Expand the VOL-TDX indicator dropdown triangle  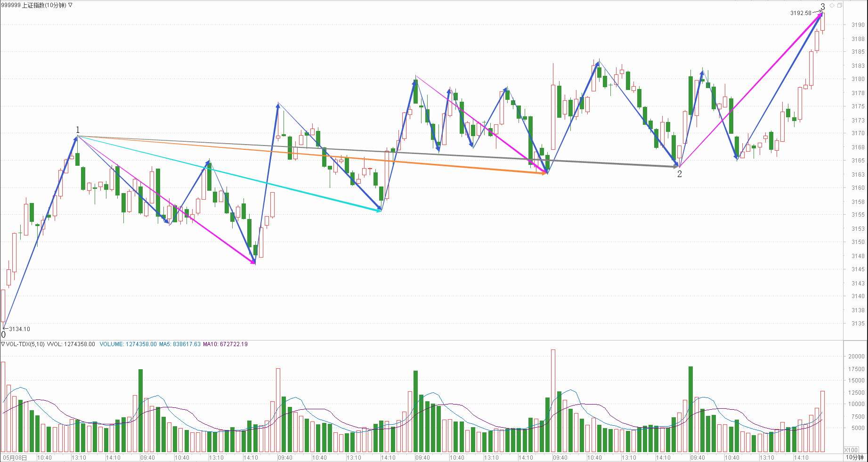(x=3, y=344)
